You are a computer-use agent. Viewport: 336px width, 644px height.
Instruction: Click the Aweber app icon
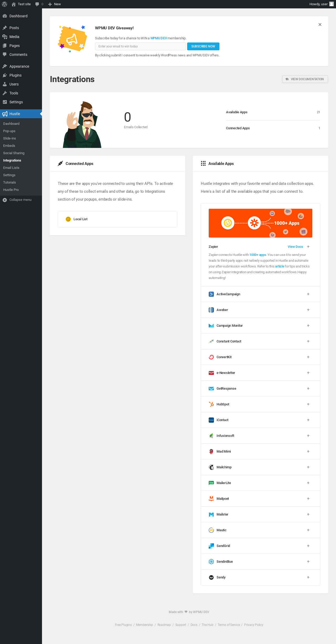pos(211,310)
